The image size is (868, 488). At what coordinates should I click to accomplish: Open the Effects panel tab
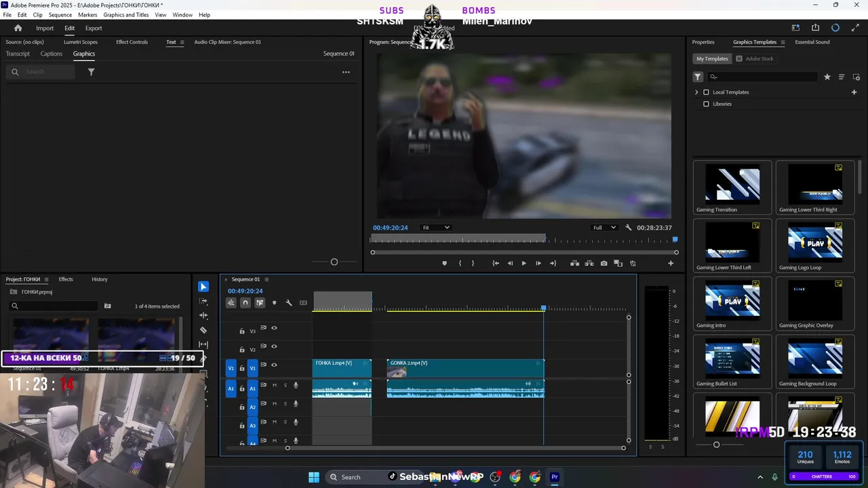pyautogui.click(x=66, y=279)
